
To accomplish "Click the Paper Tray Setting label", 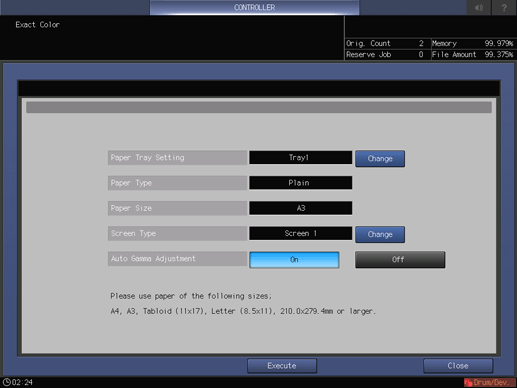I will 177,158.
